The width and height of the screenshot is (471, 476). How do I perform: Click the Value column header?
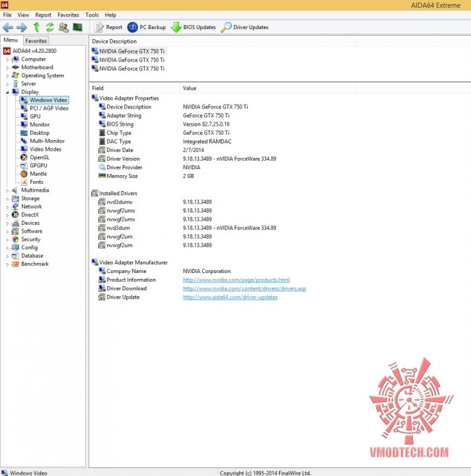tap(268, 89)
